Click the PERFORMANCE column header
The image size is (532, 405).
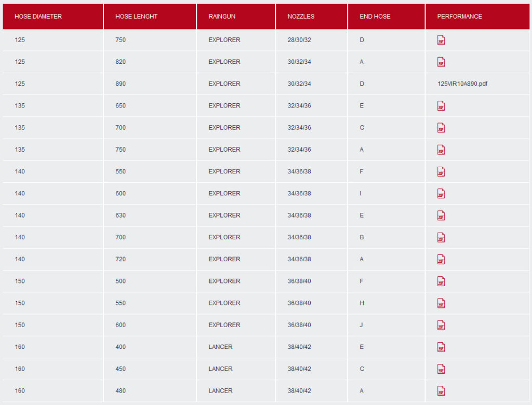[x=477, y=17]
